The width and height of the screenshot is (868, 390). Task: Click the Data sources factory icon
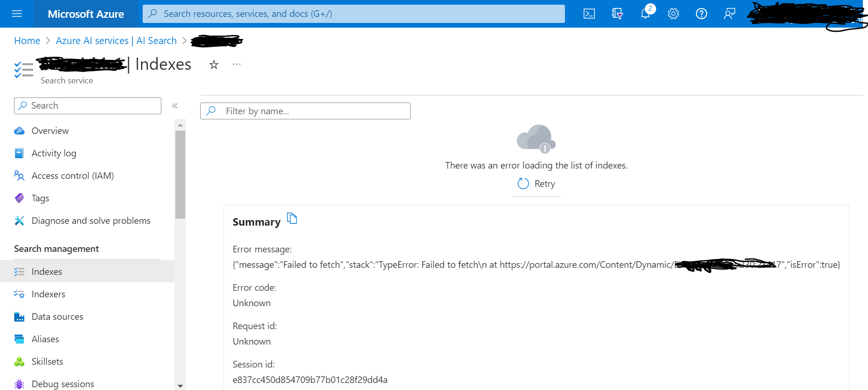tap(19, 316)
